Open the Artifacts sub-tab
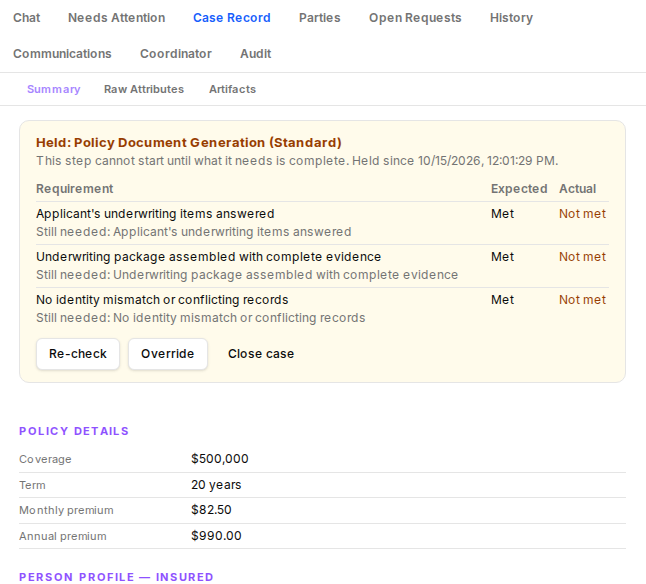 click(x=232, y=89)
